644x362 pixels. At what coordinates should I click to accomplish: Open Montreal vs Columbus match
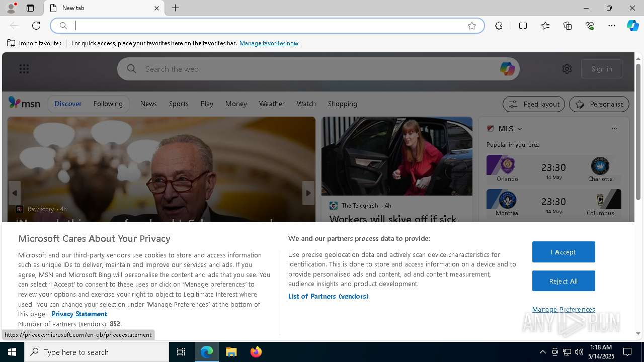(554, 204)
